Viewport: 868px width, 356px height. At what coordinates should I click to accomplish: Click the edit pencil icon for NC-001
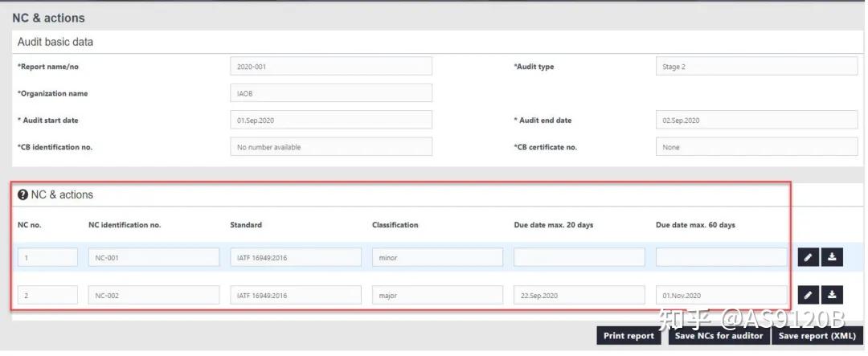[809, 257]
